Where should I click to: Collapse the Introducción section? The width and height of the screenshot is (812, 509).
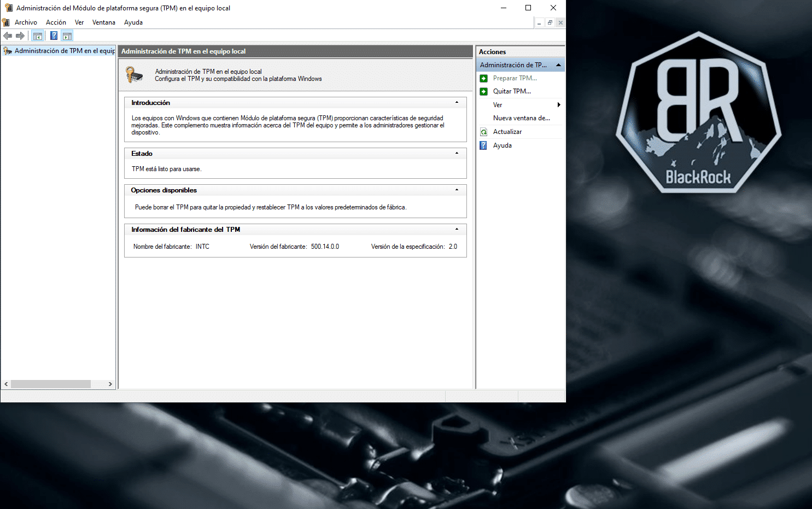[457, 103]
